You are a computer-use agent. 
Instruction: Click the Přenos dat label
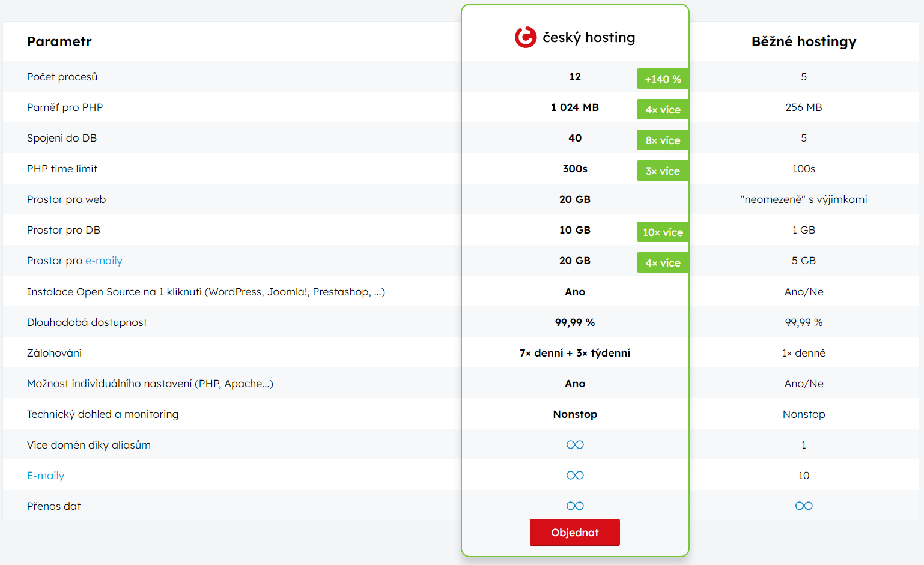[x=54, y=506]
